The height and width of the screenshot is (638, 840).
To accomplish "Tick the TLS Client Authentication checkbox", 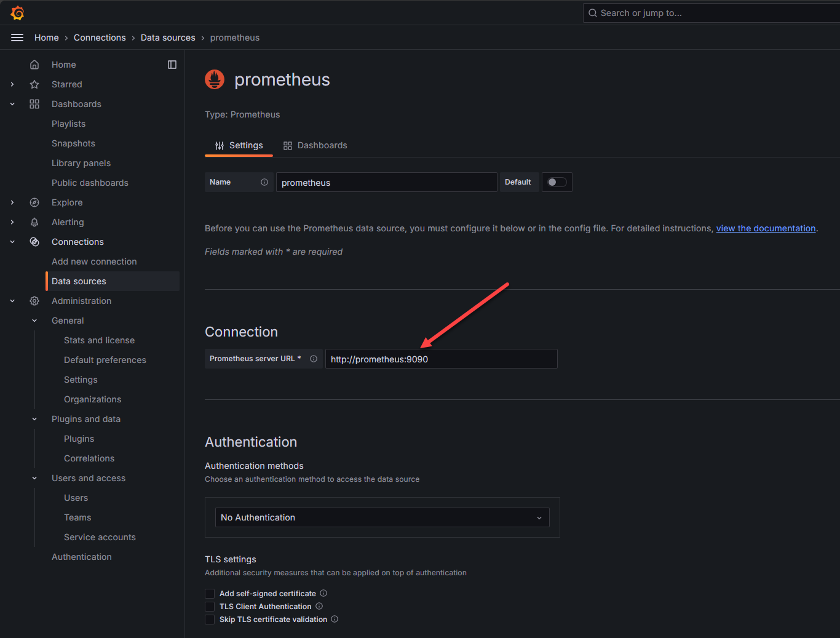I will [x=210, y=607].
